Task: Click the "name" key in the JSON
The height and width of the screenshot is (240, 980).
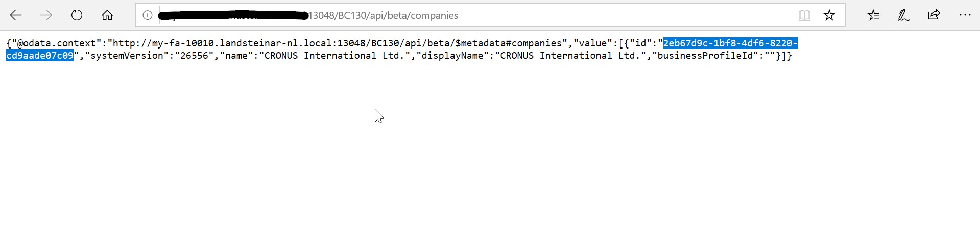Action: (236, 56)
